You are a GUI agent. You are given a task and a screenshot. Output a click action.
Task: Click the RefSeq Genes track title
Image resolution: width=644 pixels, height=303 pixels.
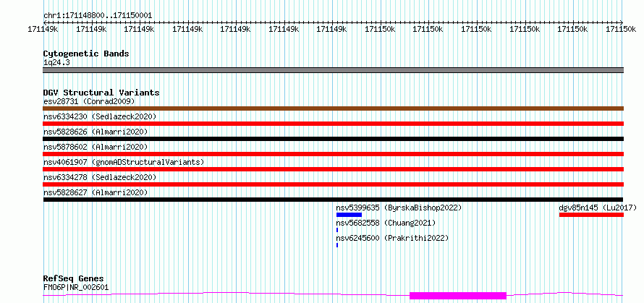[74, 279]
